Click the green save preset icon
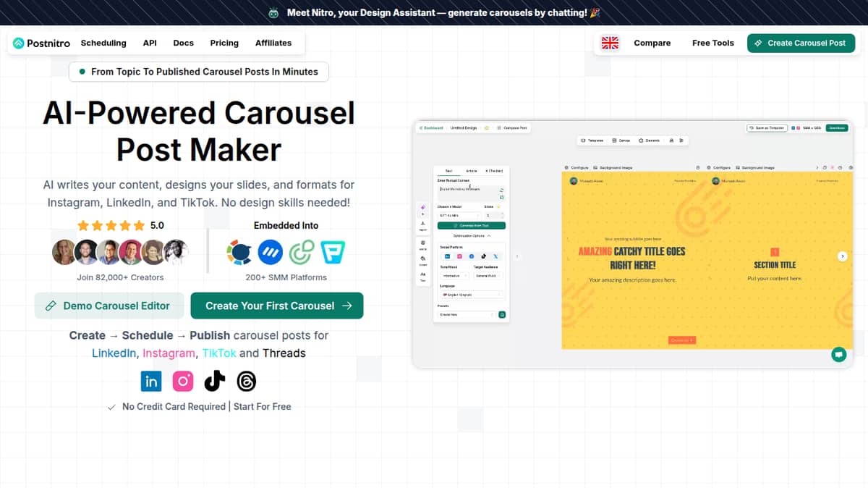 point(502,315)
